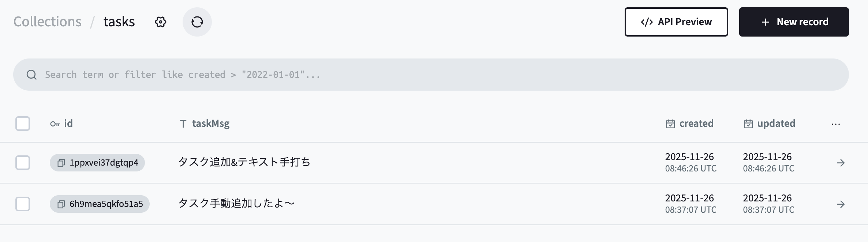
Task: Go to the Collections breadcrumb
Action: [48, 22]
